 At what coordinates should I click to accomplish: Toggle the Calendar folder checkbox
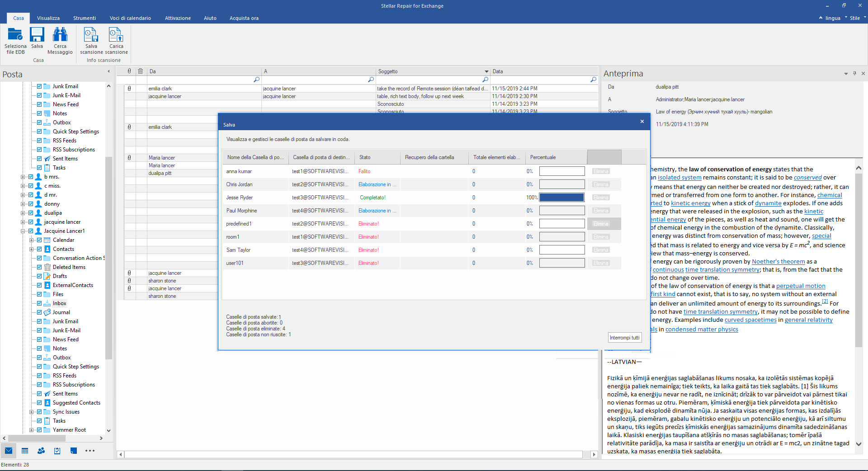click(39, 240)
